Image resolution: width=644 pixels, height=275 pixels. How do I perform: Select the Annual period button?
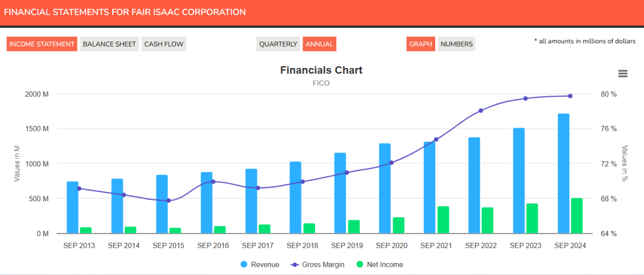pos(319,44)
